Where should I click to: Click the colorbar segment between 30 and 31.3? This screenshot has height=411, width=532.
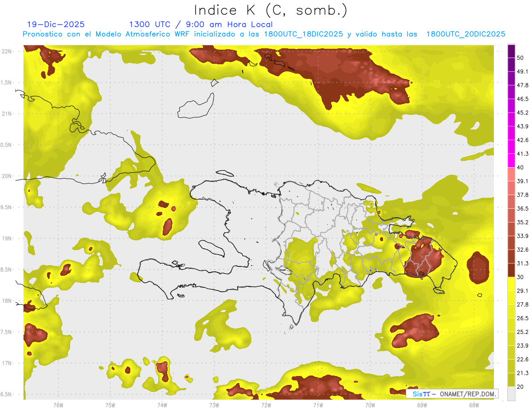coord(511,270)
